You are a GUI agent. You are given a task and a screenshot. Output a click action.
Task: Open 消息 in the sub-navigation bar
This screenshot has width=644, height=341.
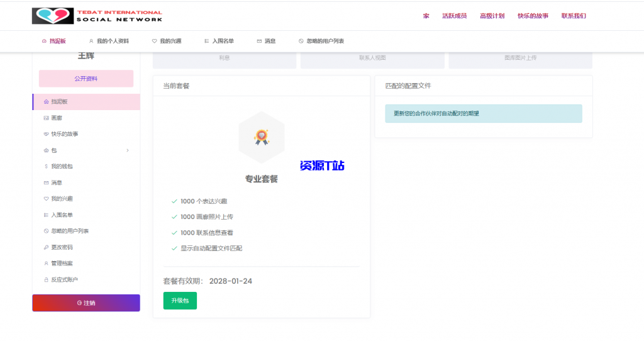(x=266, y=41)
